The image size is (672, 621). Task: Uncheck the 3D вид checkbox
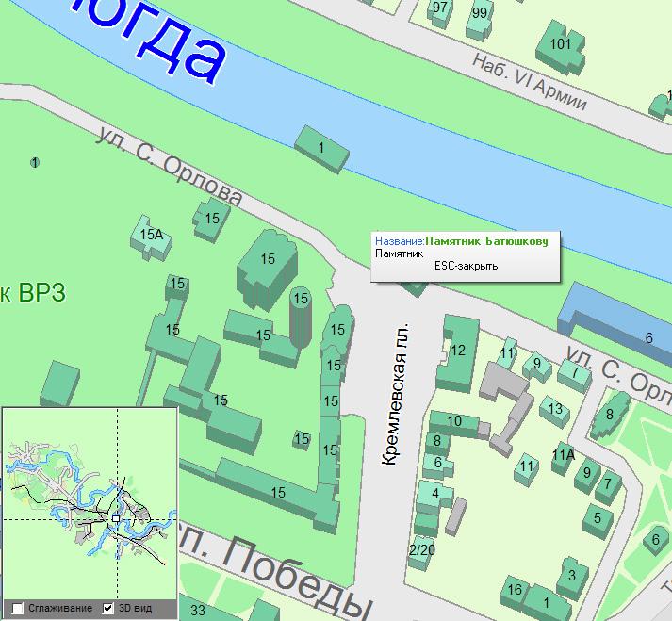[x=108, y=609]
